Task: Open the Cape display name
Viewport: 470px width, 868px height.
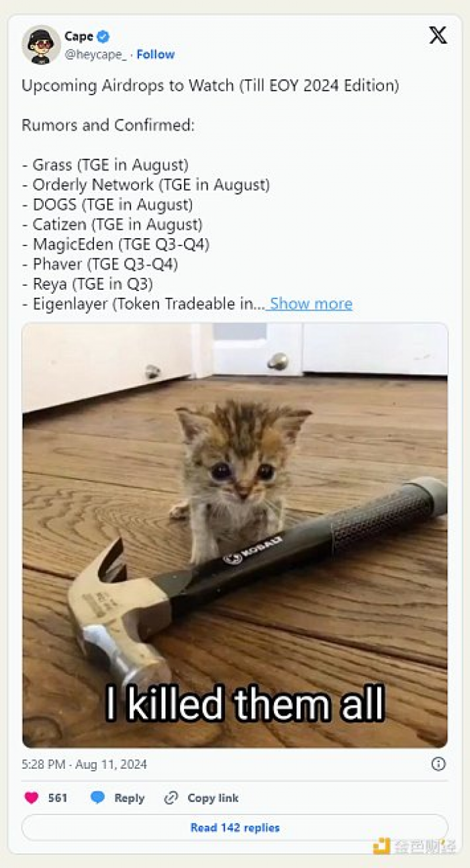Action: pos(79,36)
